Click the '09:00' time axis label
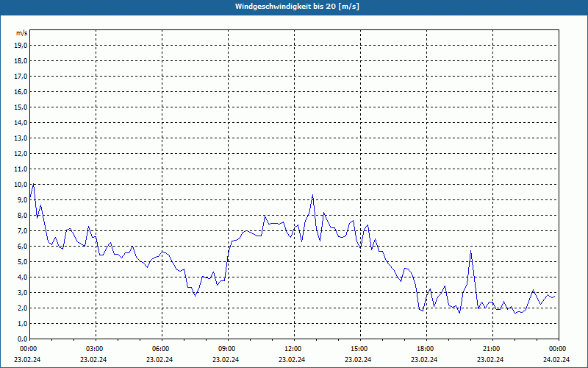Image resolution: width=588 pixels, height=368 pixels. click(x=228, y=349)
